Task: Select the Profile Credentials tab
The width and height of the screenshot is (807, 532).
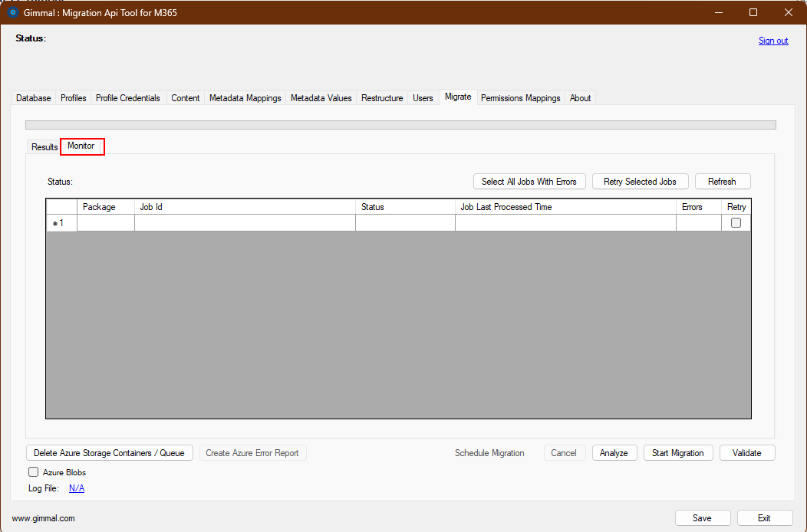Action: tap(127, 98)
